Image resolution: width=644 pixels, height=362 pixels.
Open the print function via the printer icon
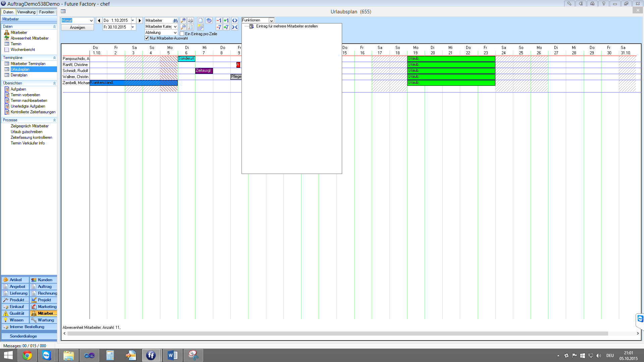pyautogui.click(x=191, y=20)
